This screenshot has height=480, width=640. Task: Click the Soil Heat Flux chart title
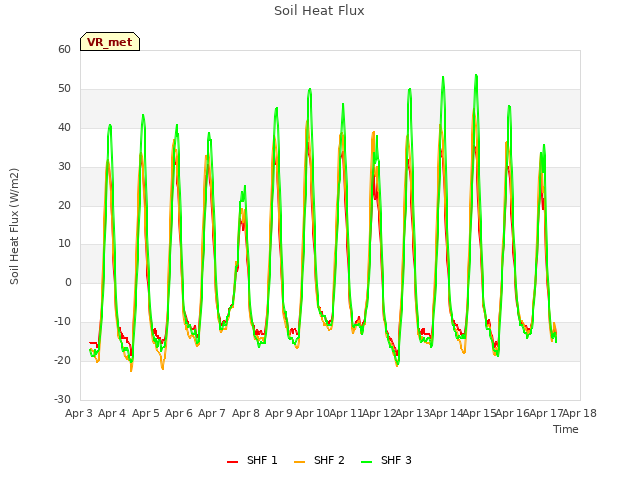coord(319,11)
